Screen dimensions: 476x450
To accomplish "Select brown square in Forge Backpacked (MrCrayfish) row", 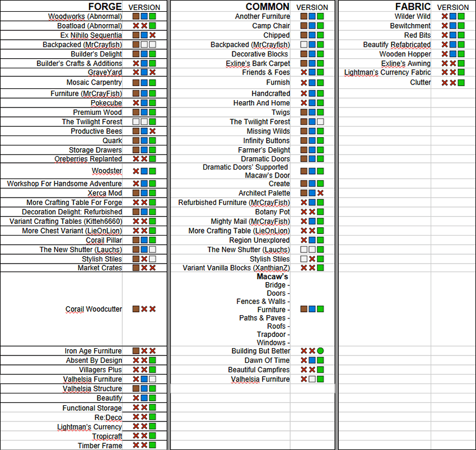I will (x=136, y=45).
